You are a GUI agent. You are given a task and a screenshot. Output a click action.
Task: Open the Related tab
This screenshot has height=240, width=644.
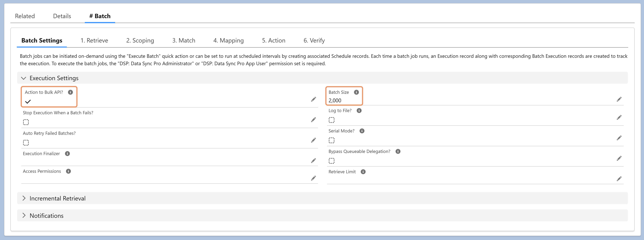tap(25, 16)
